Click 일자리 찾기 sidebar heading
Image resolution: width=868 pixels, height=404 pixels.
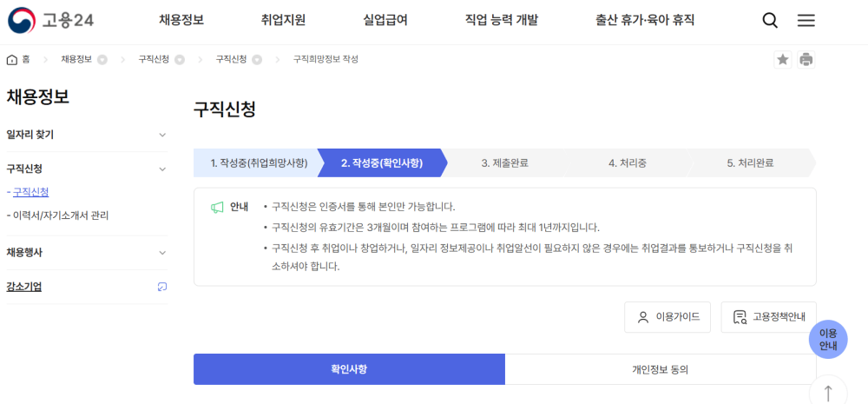[x=30, y=135]
